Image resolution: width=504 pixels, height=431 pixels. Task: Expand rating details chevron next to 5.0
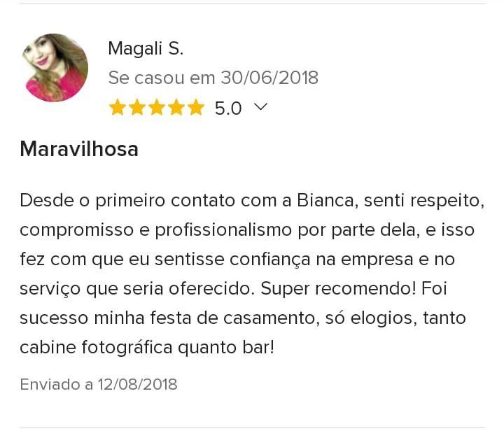click(x=260, y=107)
